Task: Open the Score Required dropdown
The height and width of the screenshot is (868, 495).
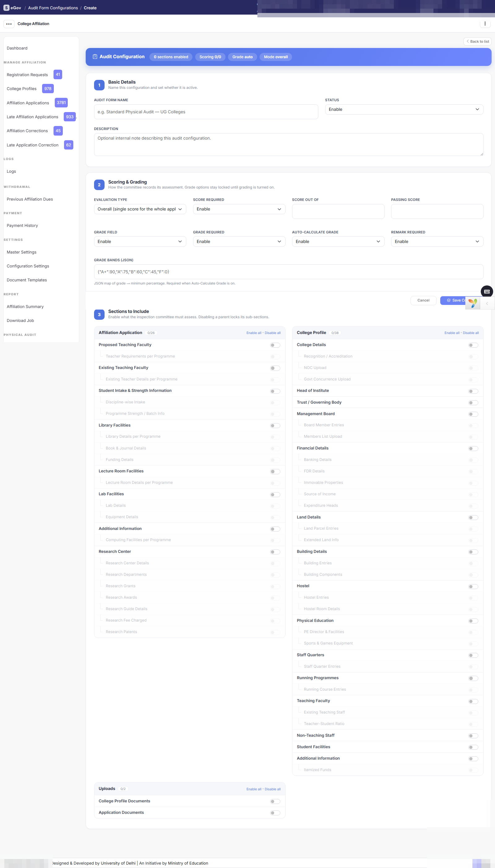Action: (x=239, y=209)
